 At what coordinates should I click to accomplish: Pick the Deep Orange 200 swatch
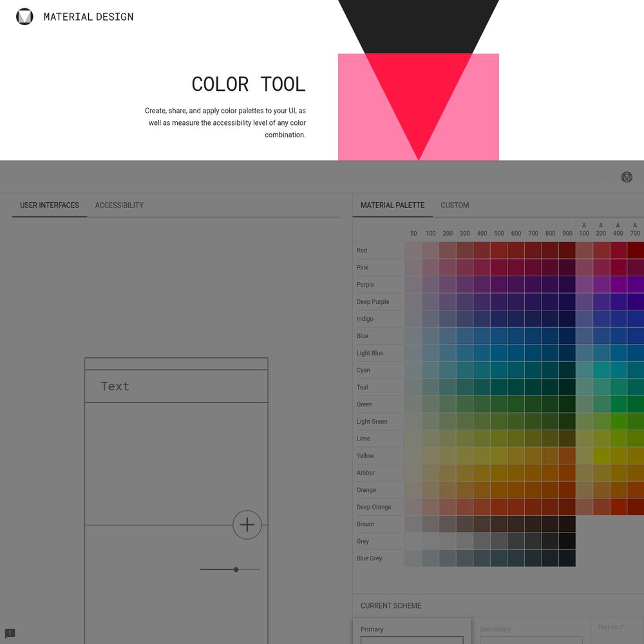[x=448, y=507]
